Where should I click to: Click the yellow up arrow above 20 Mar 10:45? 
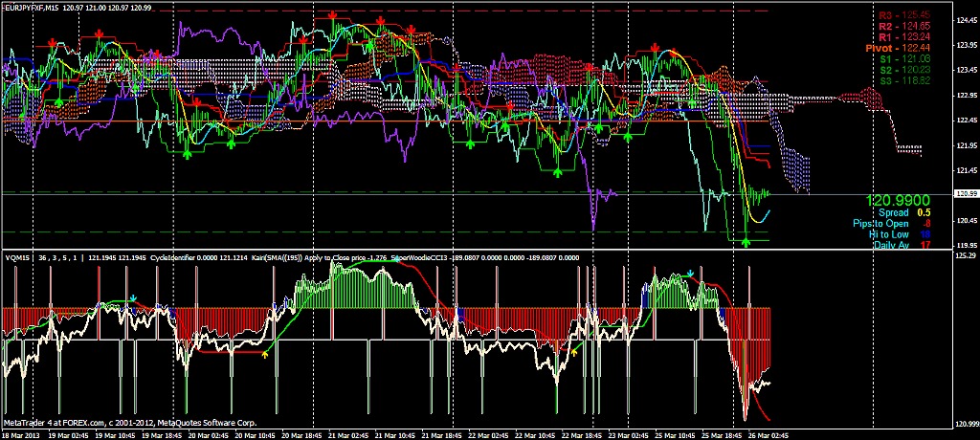point(264,354)
